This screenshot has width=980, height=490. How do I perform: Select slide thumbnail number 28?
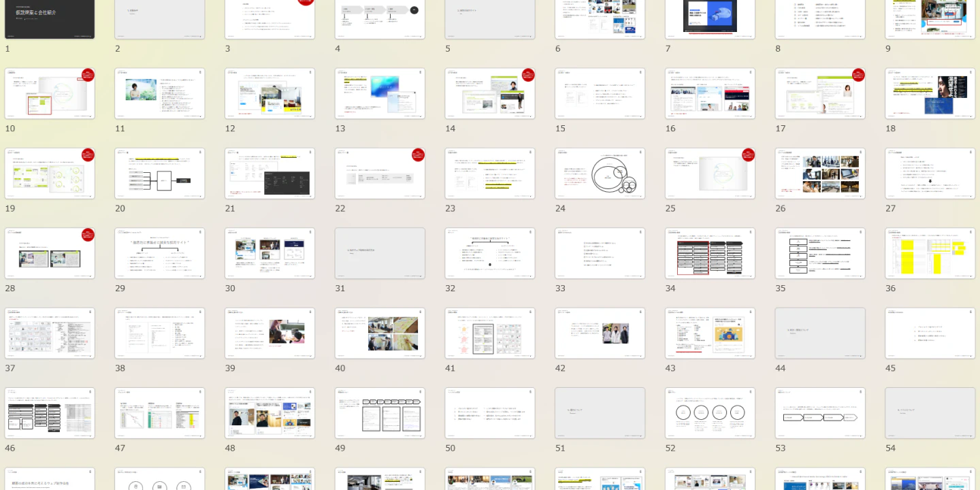[x=50, y=254]
